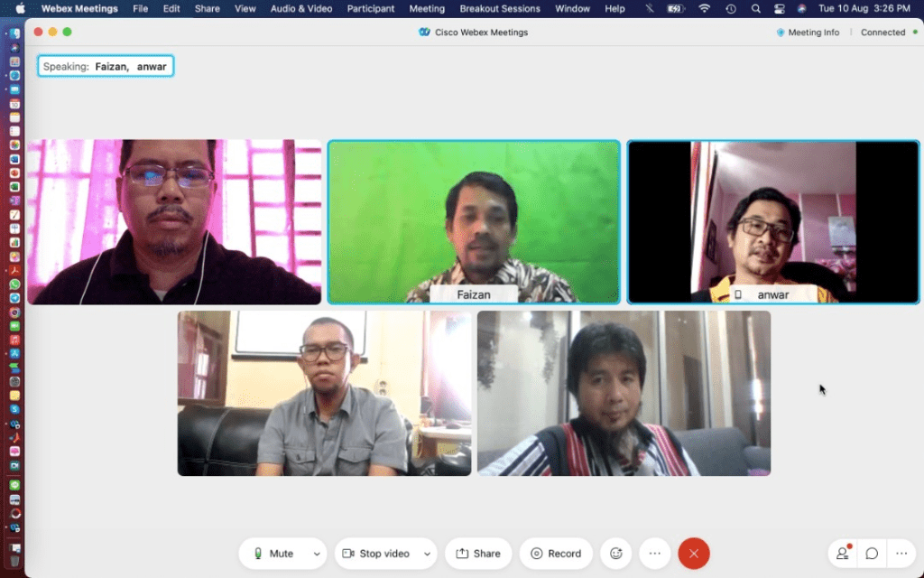The height and width of the screenshot is (578, 924).
Task: Click the Share content button
Action: tap(478, 554)
